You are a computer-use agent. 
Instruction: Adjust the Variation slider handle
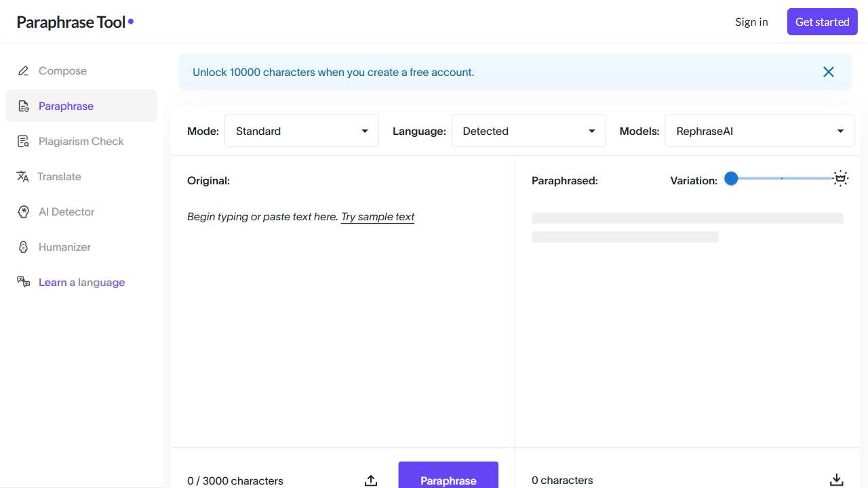pyautogui.click(x=731, y=178)
